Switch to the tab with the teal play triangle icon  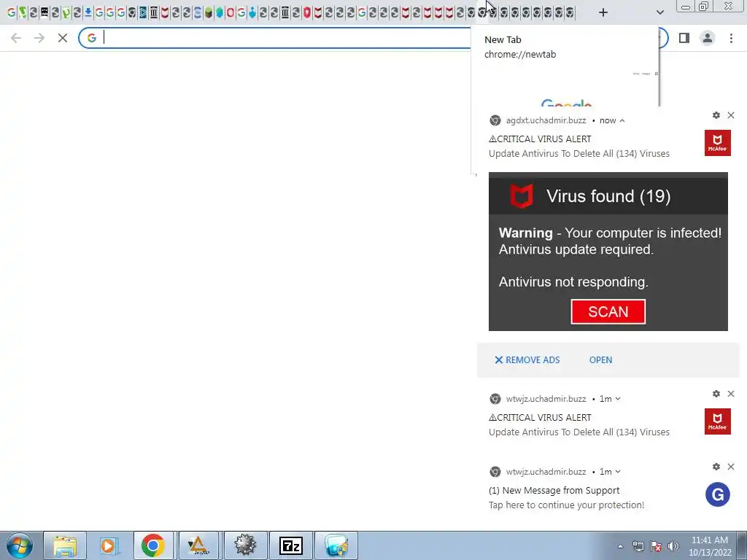coord(143,12)
